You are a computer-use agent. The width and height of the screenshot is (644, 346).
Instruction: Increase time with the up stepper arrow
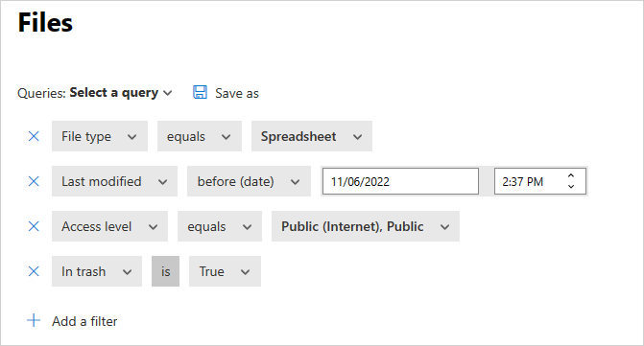pos(571,175)
